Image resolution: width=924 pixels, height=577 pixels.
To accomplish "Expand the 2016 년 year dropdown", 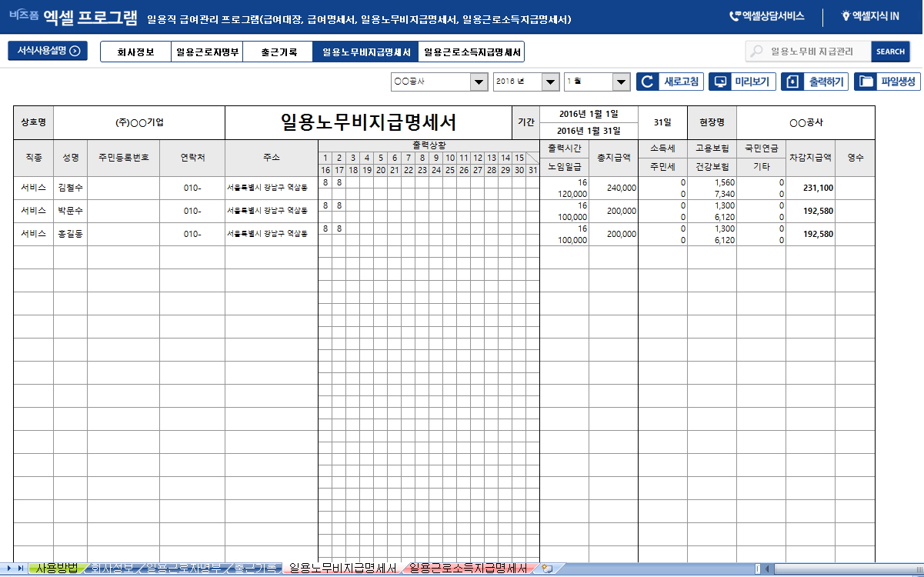I will click(550, 82).
